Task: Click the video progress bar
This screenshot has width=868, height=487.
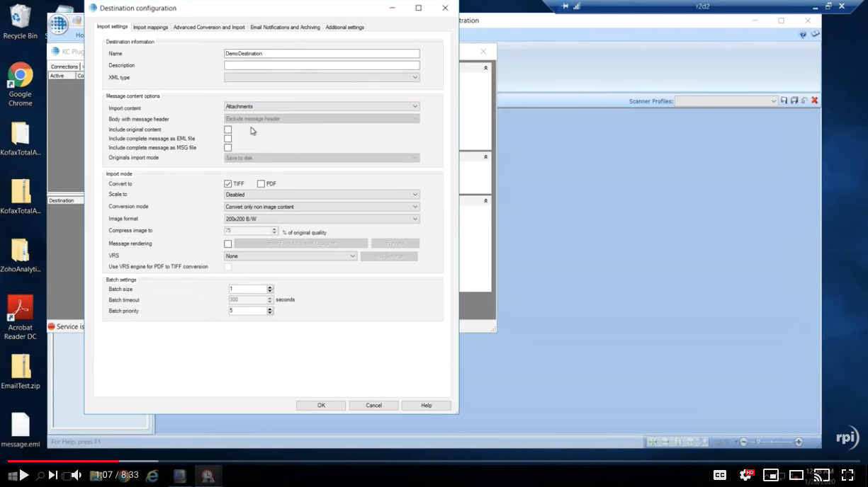Action: tap(425, 461)
